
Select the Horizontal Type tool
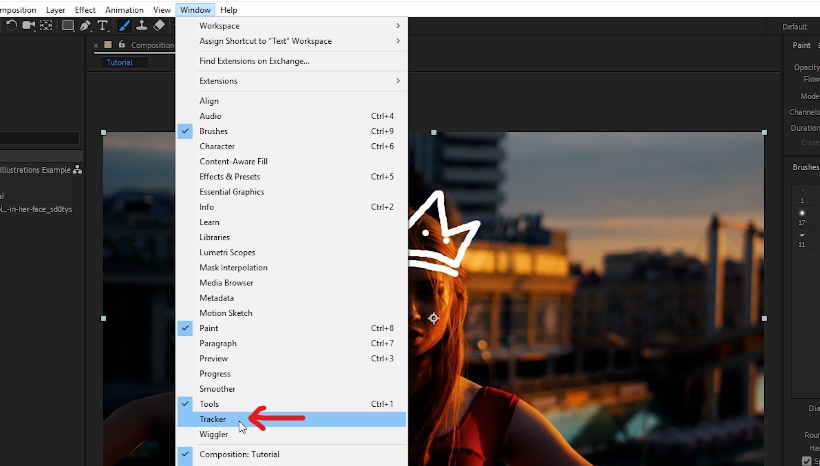click(x=102, y=25)
